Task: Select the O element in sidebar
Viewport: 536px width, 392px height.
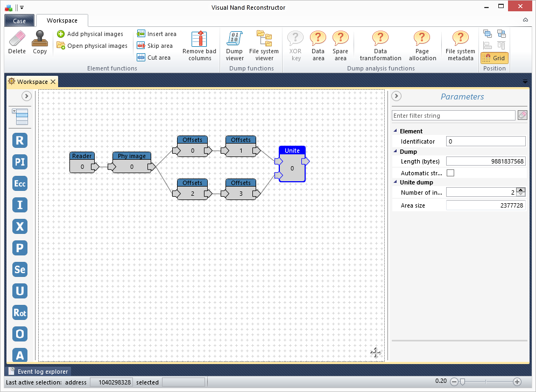Action: [x=20, y=334]
